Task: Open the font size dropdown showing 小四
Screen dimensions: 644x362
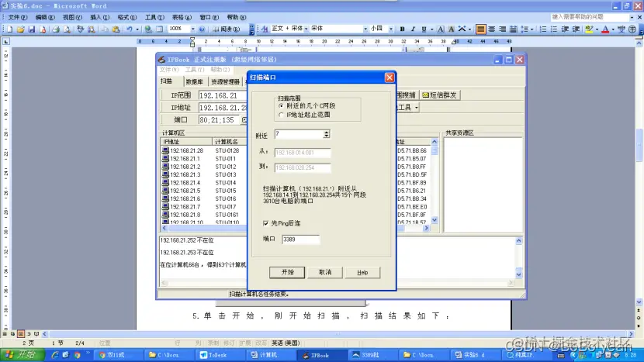Action: (390, 29)
